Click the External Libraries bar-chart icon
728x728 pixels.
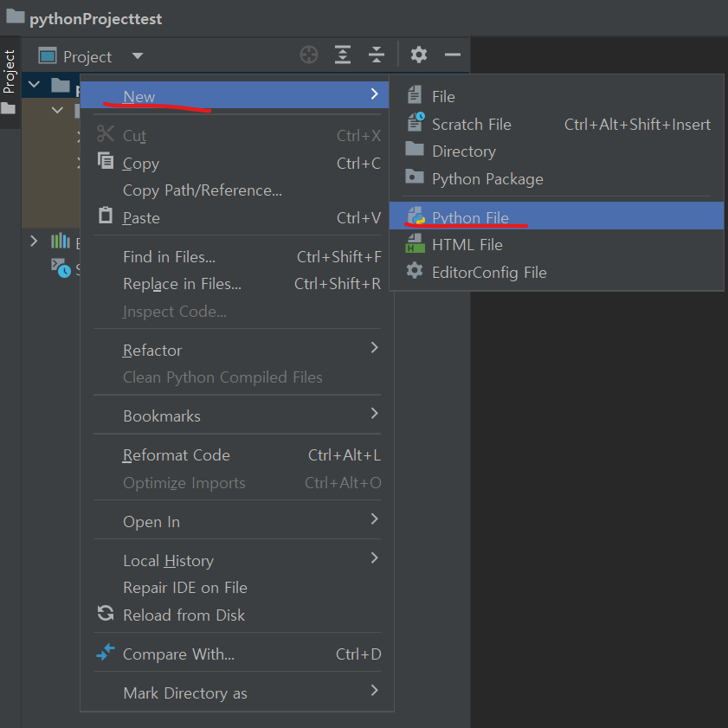click(x=61, y=241)
